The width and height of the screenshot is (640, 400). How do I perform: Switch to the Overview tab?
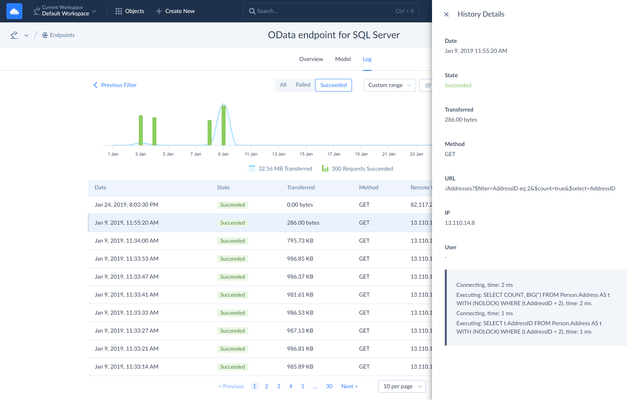(x=311, y=59)
